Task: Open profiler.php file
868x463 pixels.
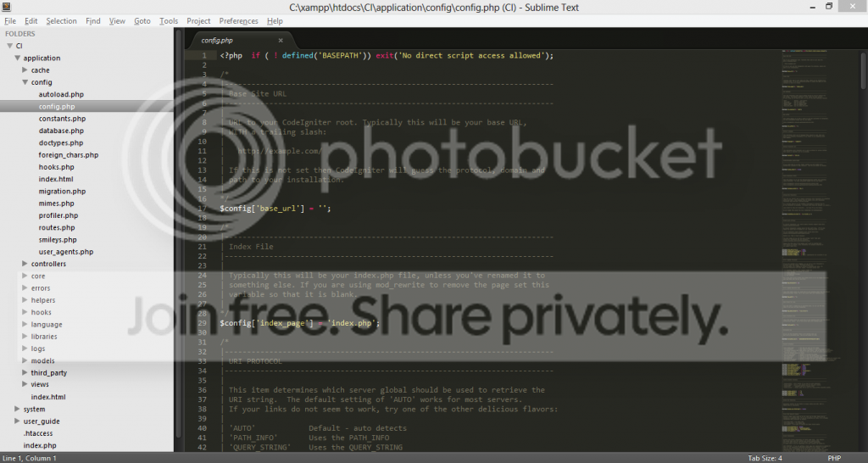Action: click(x=58, y=215)
